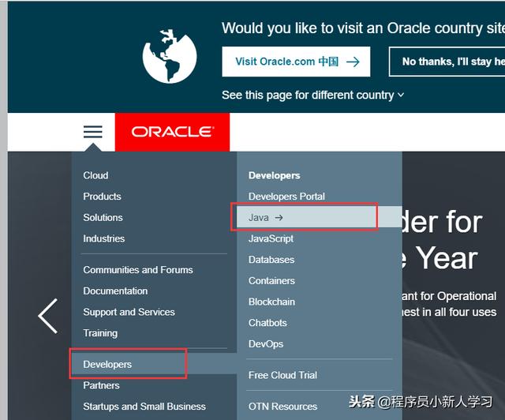Open Communities and Forums
Image resolution: width=505 pixels, height=420 pixels.
click(138, 270)
